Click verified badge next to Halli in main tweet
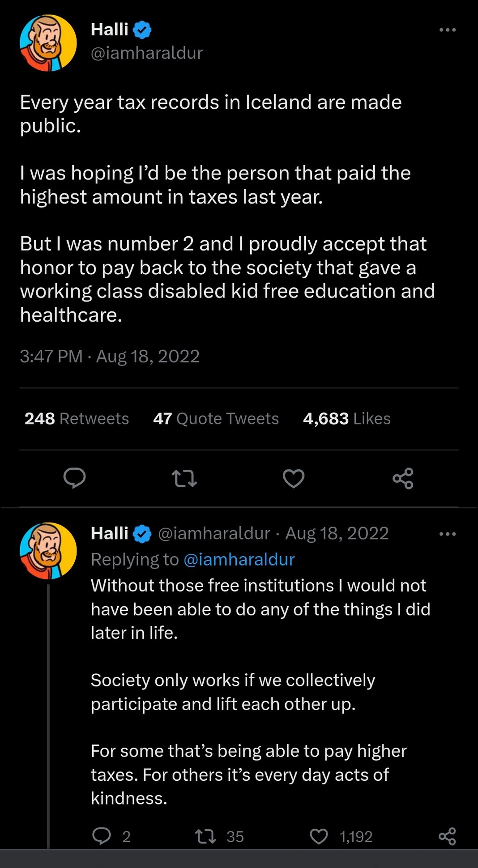This screenshot has width=478, height=868. click(142, 30)
